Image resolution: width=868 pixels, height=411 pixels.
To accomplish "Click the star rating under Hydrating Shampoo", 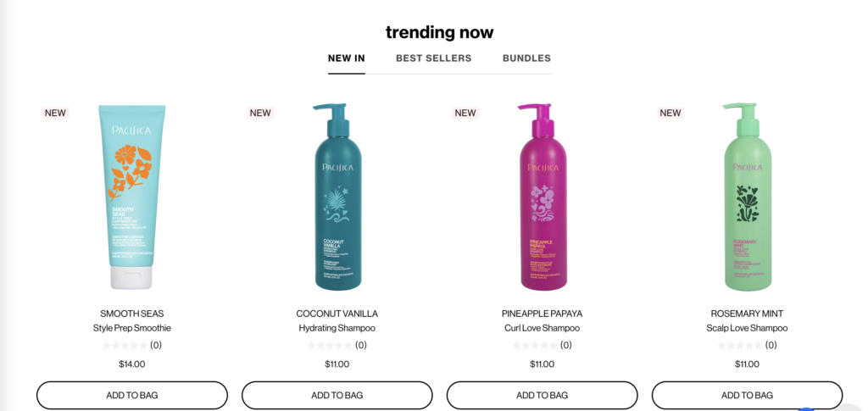I will point(330,345).
